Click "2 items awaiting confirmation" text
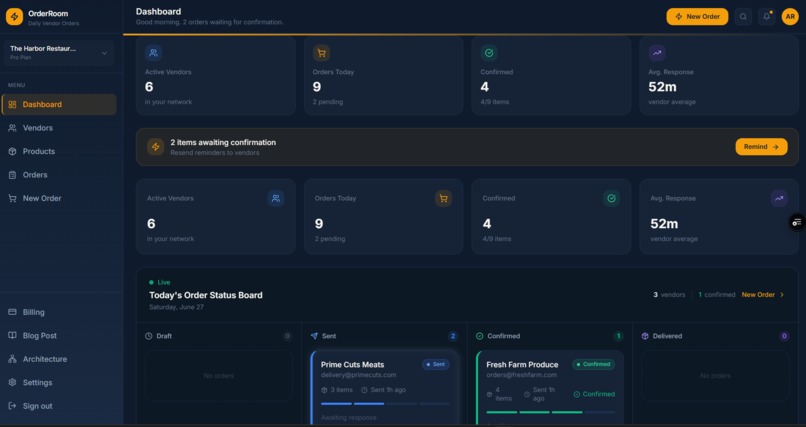The width and height of the screenshot is (806, 427). 223,142
